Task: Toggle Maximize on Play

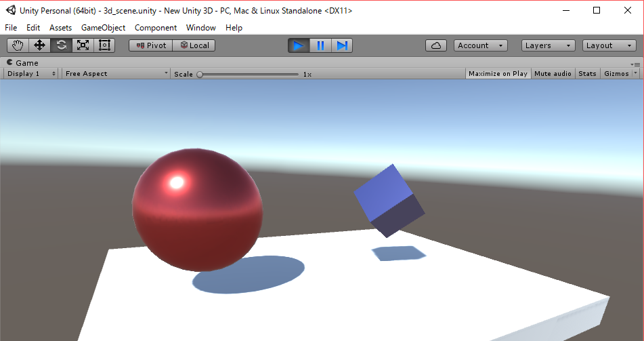Action: click(498, 73)
